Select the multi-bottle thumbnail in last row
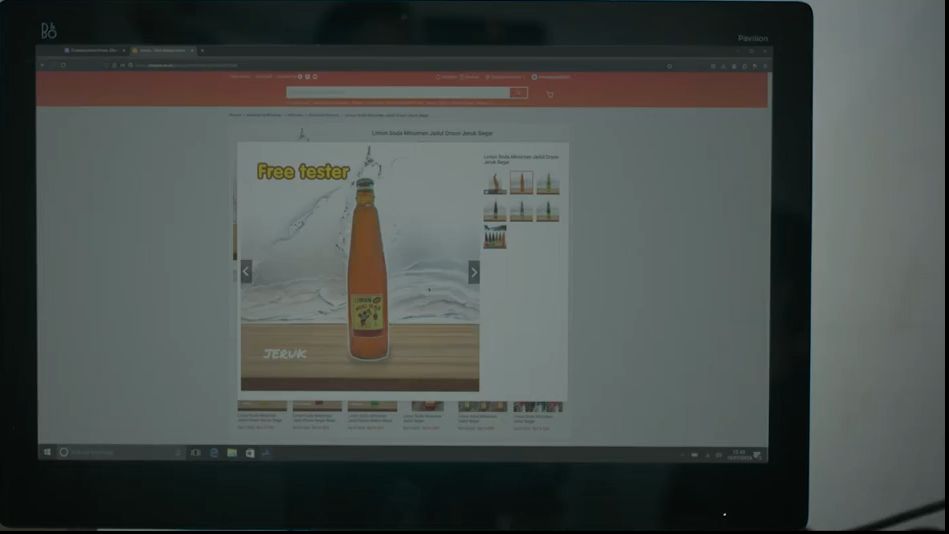949x534 pixels. [495, 237]
